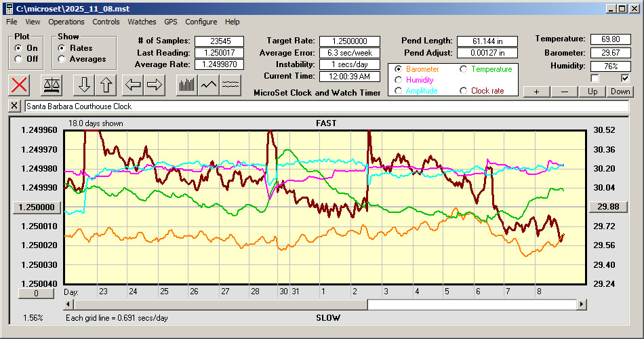
Task: Click the Santa Barbara Courthouse Clock text field
Action: click(x=325, y=106)
